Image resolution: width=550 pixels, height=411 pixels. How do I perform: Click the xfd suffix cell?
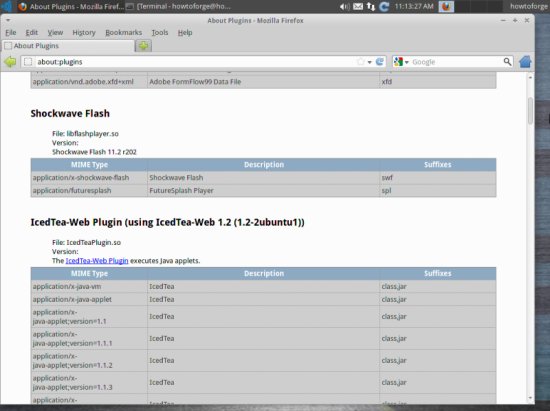438,82
